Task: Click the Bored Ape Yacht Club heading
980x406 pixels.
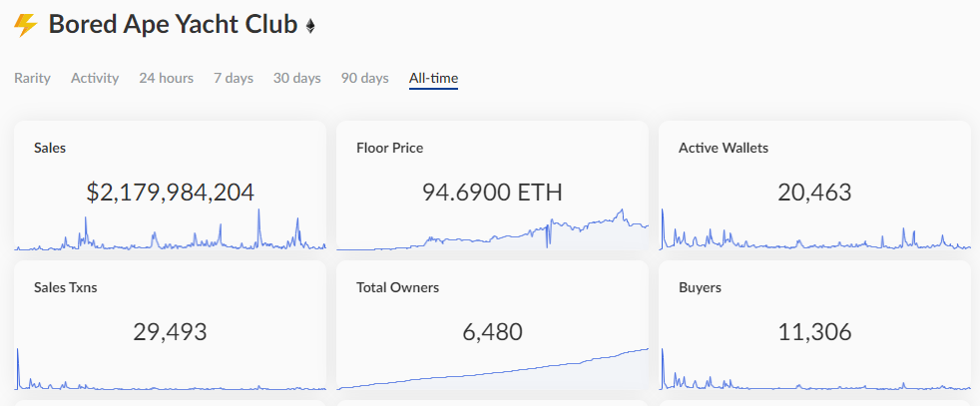Action: pos(173,25)
